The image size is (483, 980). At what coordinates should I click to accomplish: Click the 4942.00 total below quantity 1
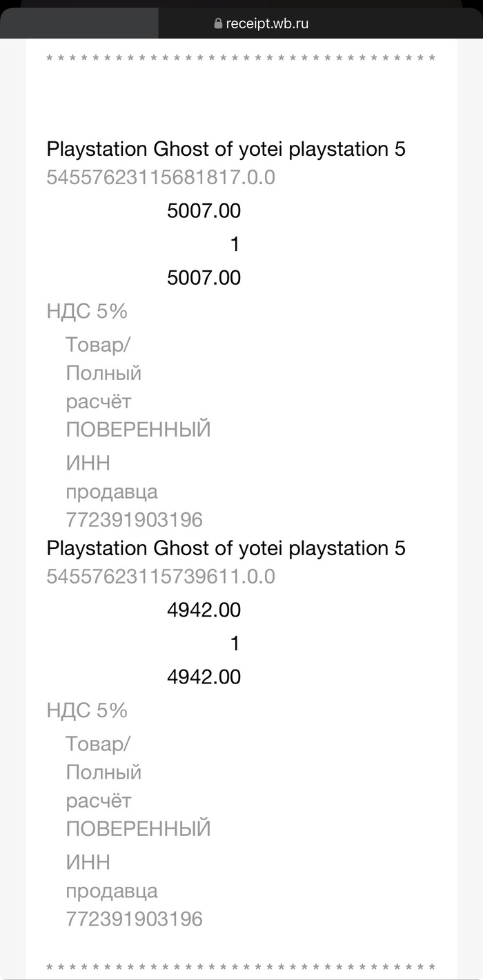pos(204,677)
